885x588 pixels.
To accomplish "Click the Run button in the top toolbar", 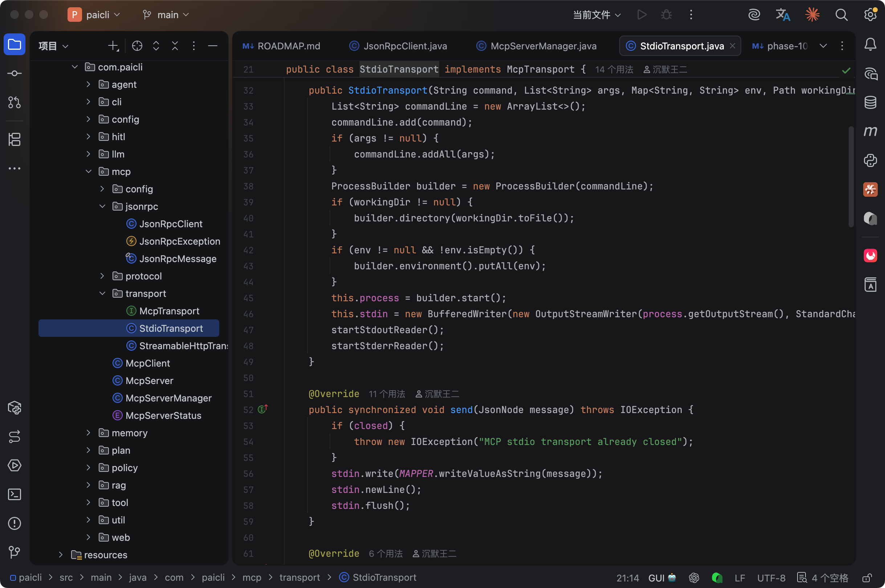I will [x=642, y=15].
